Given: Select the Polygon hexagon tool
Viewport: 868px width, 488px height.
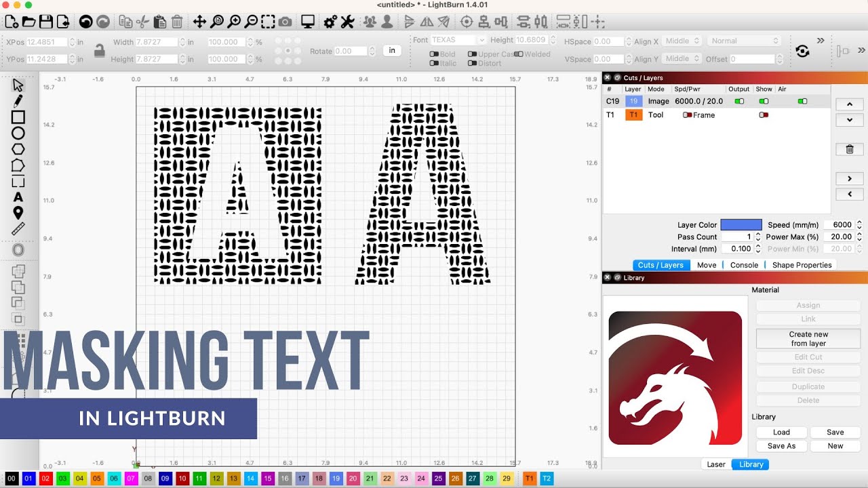Looking at the screenshot, I should pos(18,149).
